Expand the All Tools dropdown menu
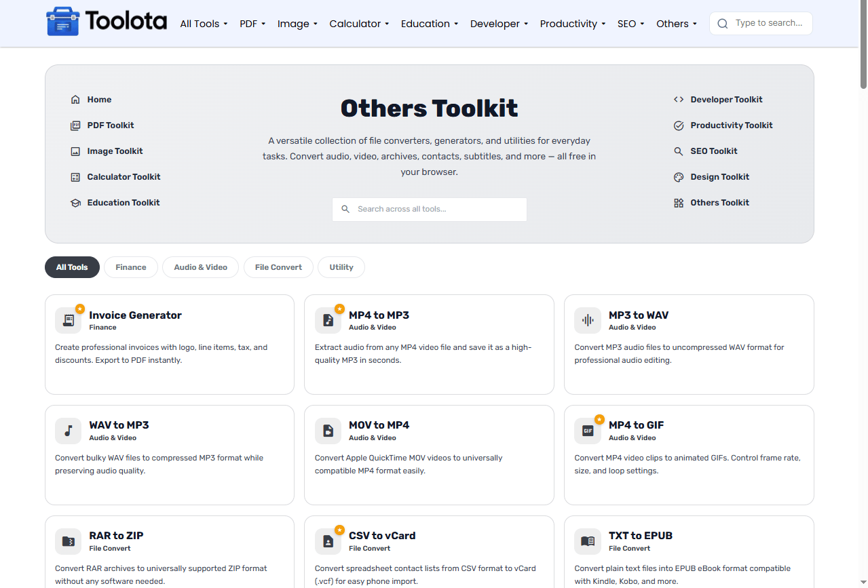 [204, 24]
